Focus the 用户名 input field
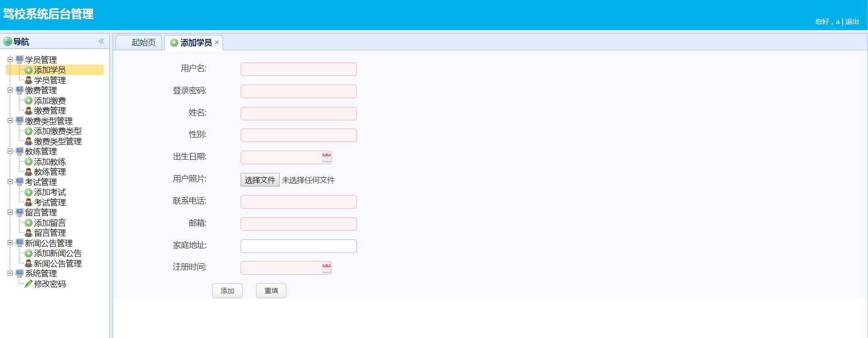The height and width of the screenshot is (338, 868). click(x=299, y=69)
